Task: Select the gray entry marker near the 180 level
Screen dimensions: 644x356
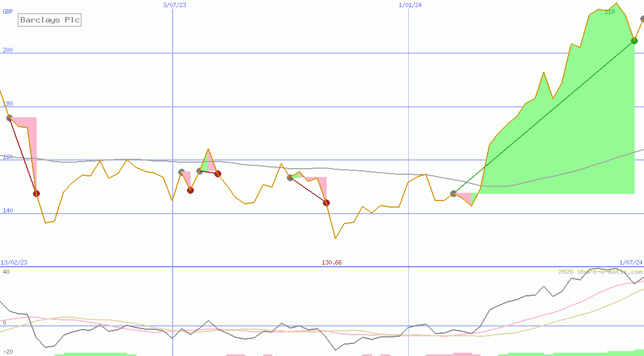Action: point(9,117)
